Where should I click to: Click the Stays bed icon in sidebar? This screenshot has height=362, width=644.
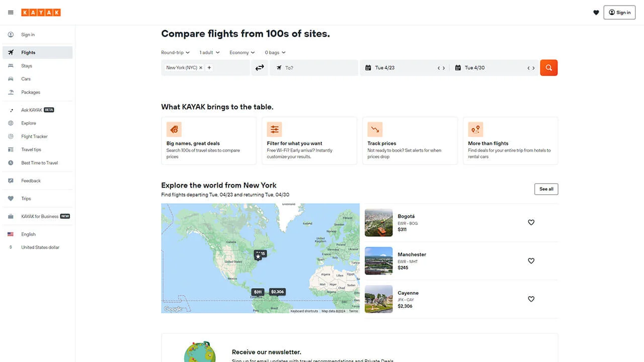[11, 66]
